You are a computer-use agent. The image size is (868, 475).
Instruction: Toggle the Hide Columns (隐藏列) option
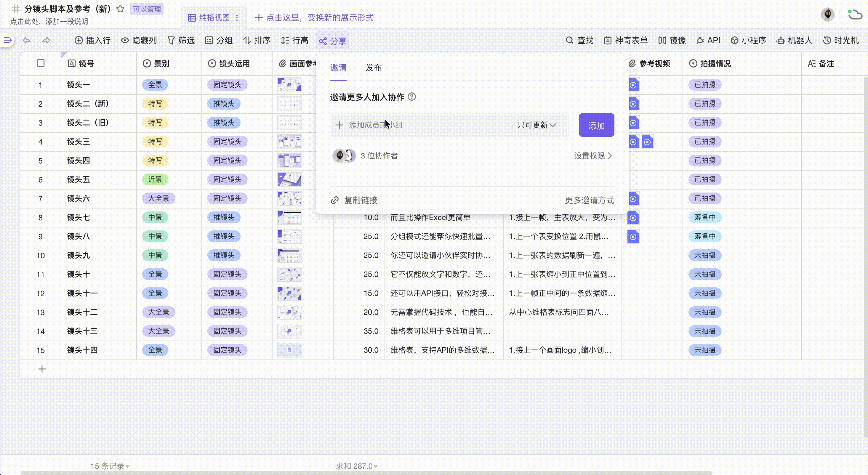coord(139,41)
